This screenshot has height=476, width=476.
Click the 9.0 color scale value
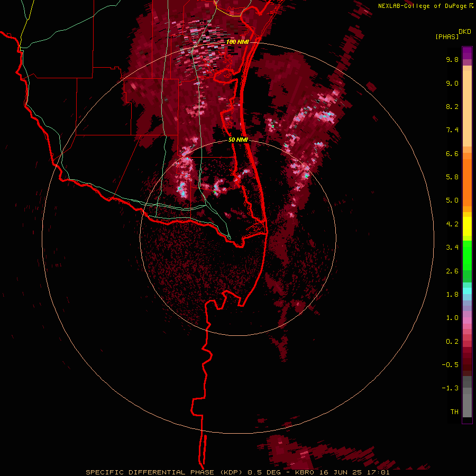coord(452,83)
